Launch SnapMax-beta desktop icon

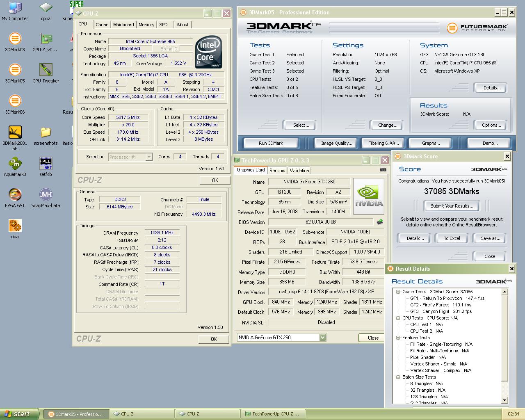point(46,198)
